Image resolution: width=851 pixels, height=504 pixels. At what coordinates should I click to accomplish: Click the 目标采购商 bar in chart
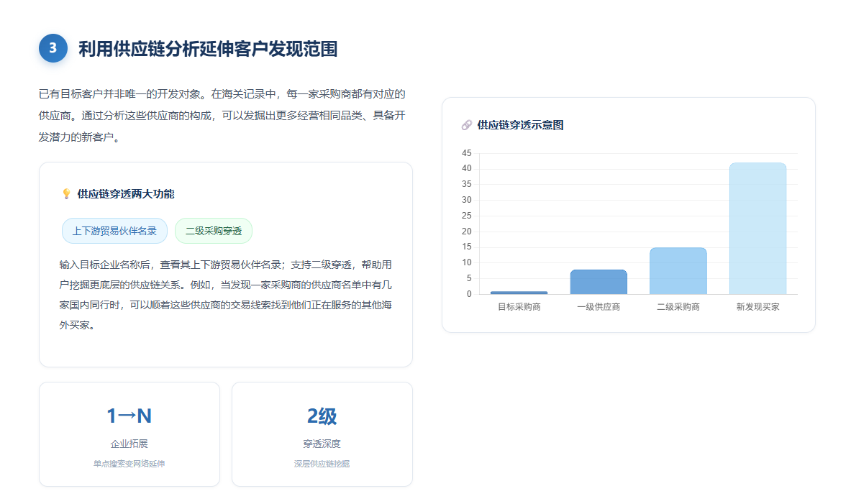pyautogui.click(x=519, y=293)
